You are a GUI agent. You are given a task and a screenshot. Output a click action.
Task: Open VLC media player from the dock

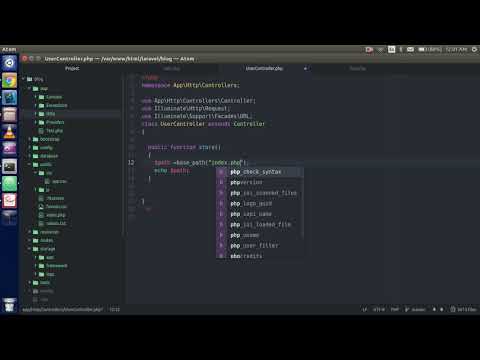pyautogui.click(x=9, y=132)
